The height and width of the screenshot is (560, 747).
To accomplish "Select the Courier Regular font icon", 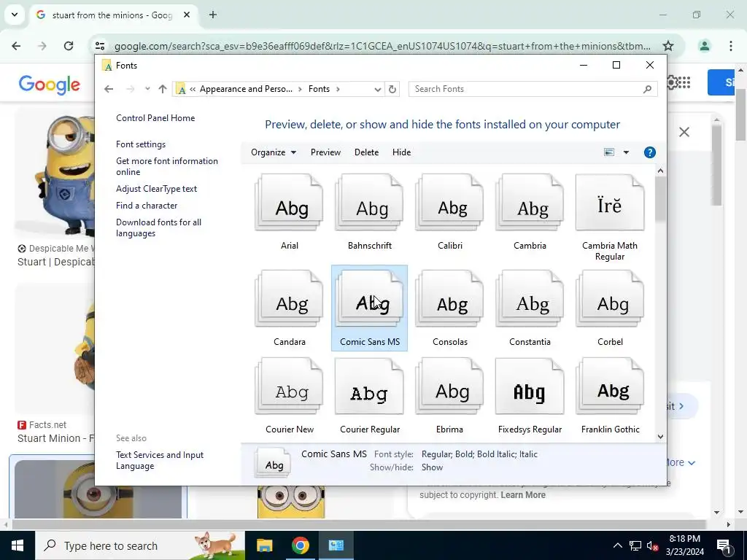I will pos(369,386).
